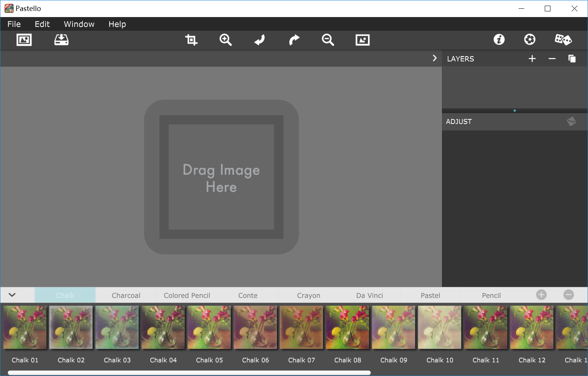This screenshot has width=588, height=376.
Task: Add a new layer with plus icon
Action: [532, 58]
